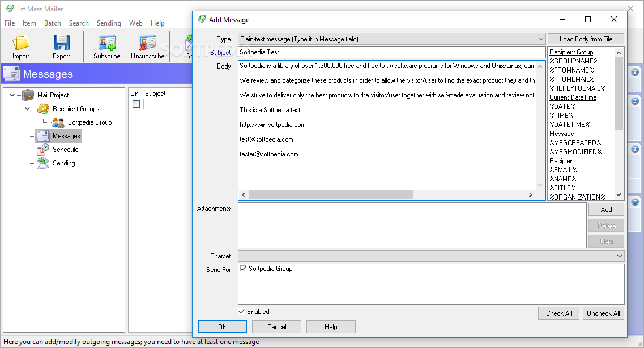
Task: Click the Check All button
Action: tap(558, 313)
